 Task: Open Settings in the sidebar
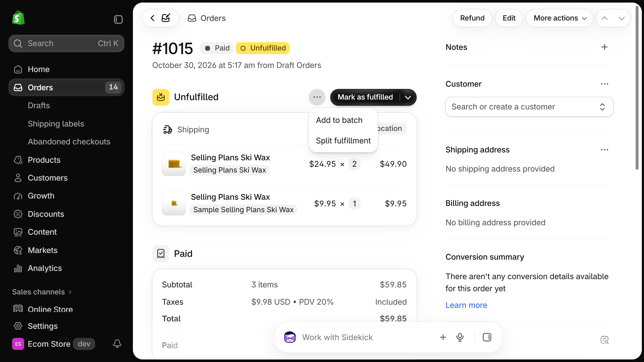tap(66, 326)
